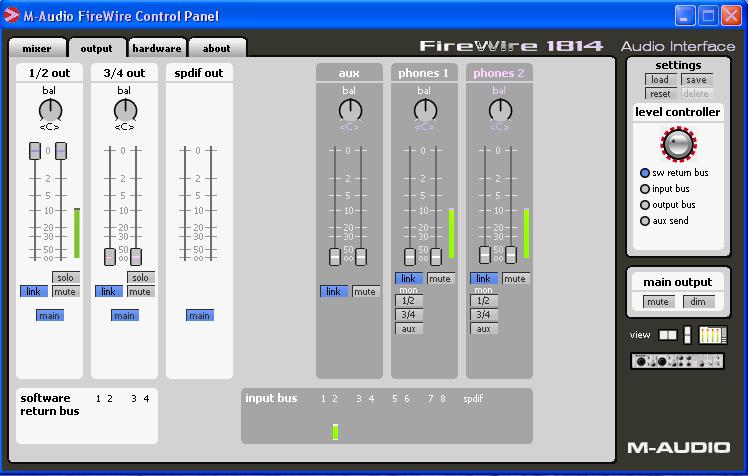The height and width of the screenshot is (476, 748).
Task: Save current settings
Action: click(x=696, y=79)
